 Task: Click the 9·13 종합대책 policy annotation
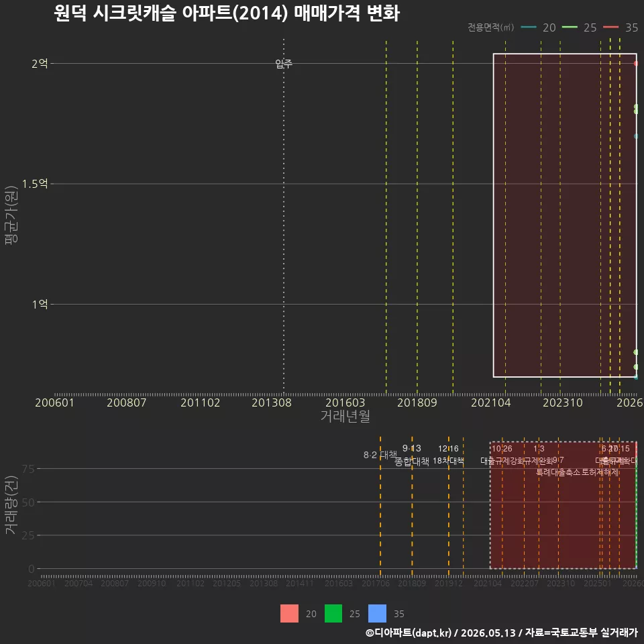[411, 455]
